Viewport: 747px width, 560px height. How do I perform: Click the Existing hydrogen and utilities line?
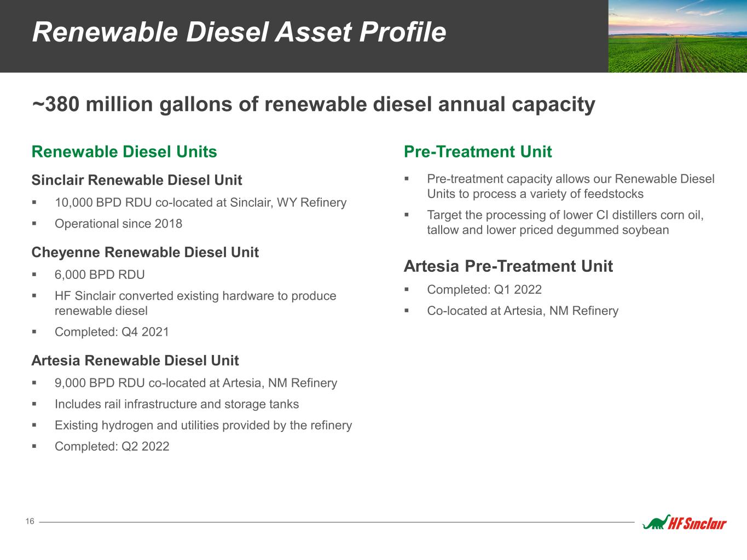pyautogui.click(x=203, y=425)
